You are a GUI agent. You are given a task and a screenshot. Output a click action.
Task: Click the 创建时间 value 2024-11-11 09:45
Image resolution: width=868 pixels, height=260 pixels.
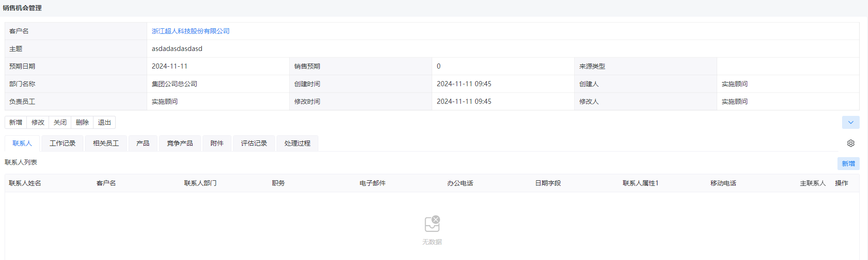[464, 84]
